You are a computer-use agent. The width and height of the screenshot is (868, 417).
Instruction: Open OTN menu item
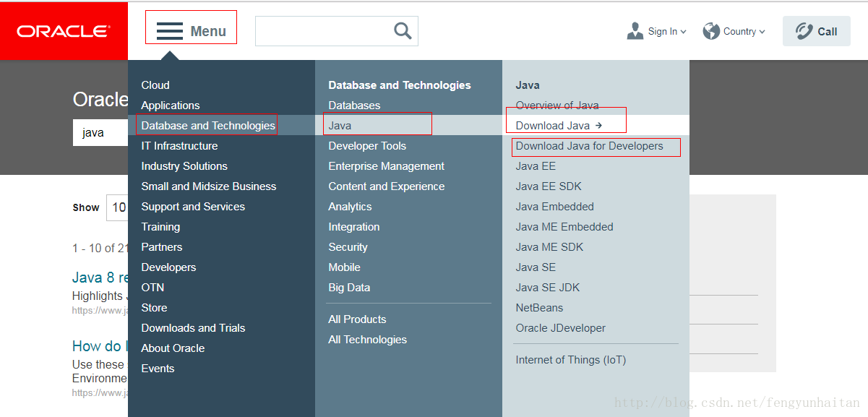click(152, 288)
